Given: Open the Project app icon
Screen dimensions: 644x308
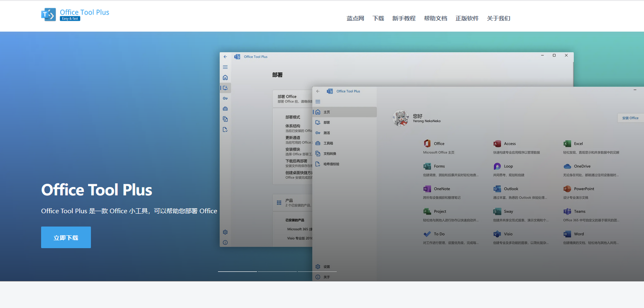Looking at the screenshot, I should (427, 211).
